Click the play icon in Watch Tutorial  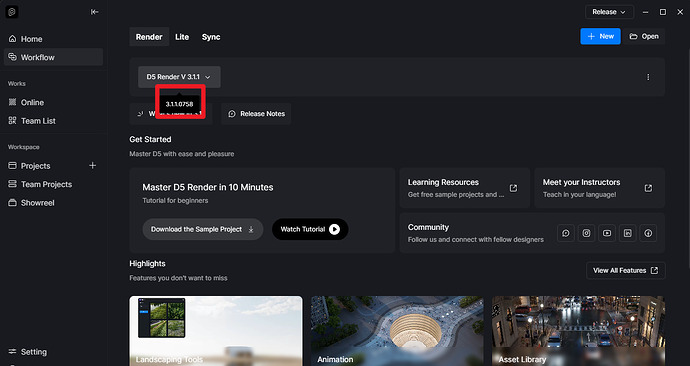tap(334, 229)
